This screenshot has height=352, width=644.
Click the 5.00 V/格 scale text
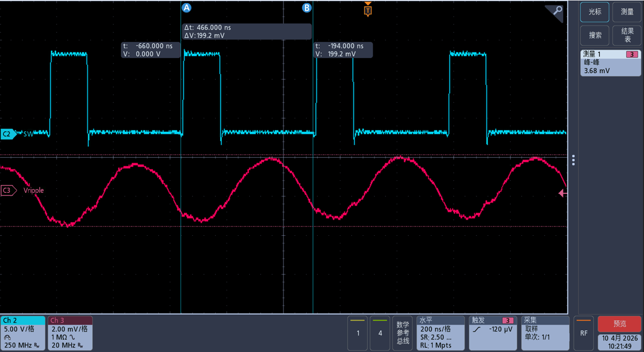(x=19, y=329)
